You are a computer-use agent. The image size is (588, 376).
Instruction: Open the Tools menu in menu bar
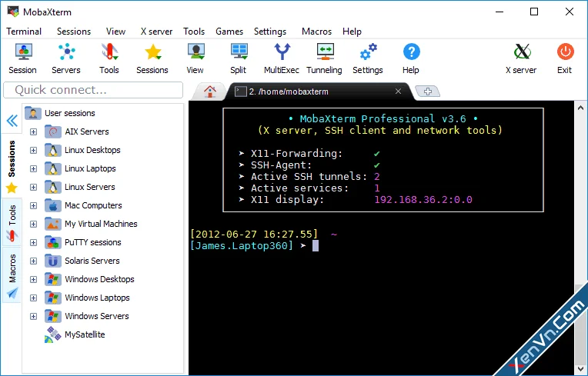[x=194, y=32]
